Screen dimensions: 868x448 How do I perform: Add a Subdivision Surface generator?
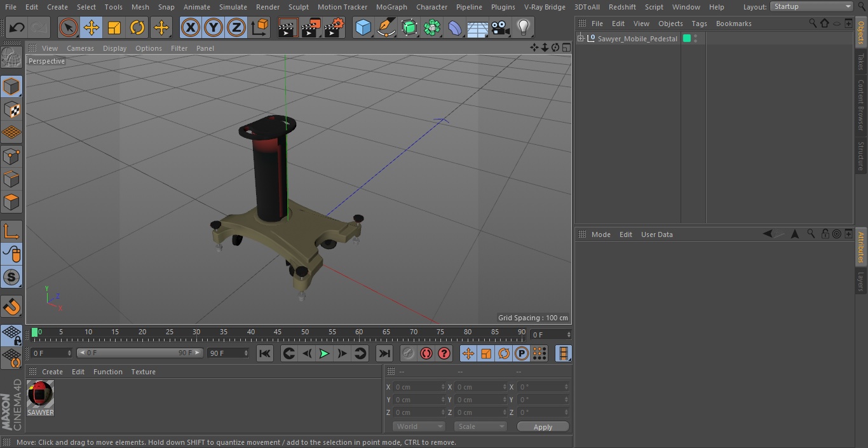coord(409,27)
